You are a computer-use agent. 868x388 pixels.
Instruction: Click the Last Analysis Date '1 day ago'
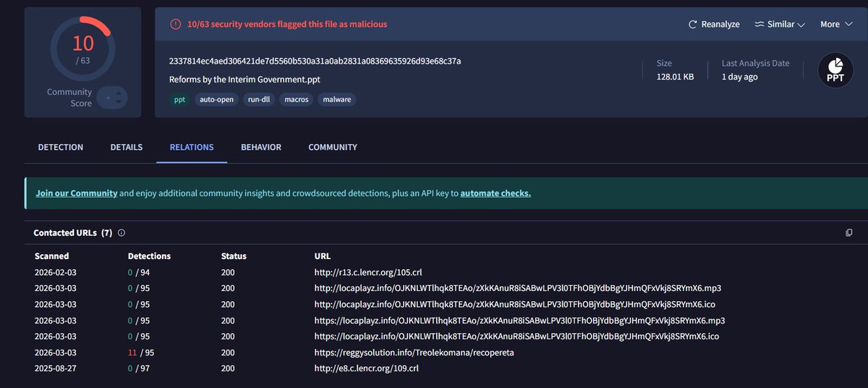click(x=739, y=77)
